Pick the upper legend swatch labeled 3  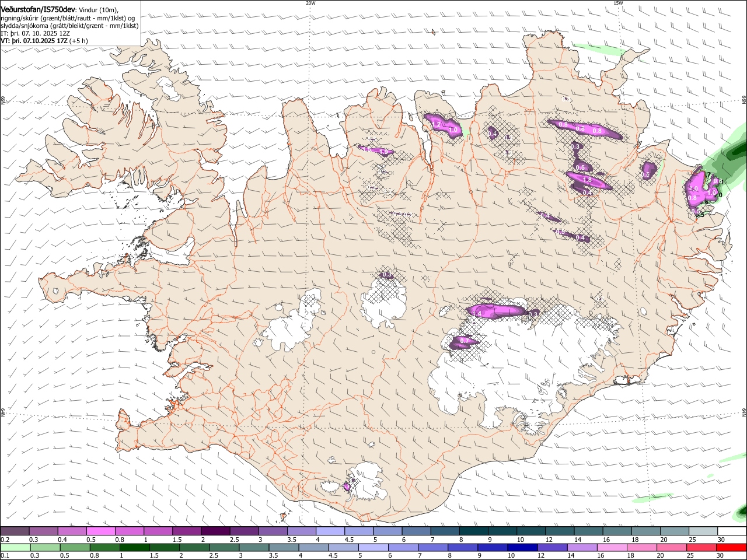(x=273, y=531)
